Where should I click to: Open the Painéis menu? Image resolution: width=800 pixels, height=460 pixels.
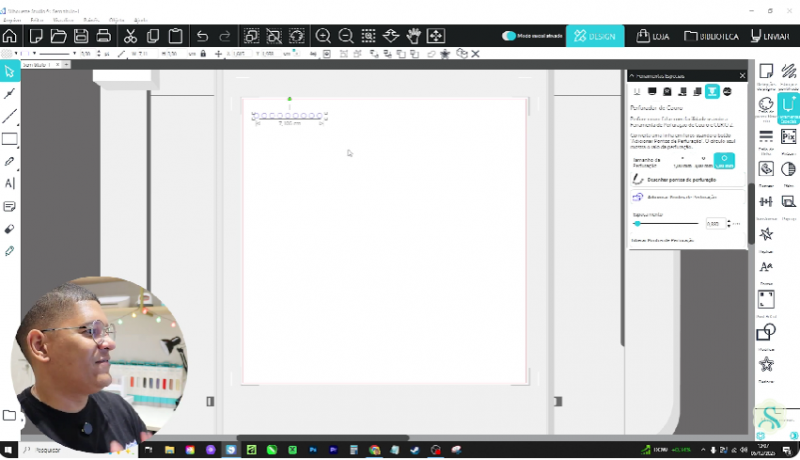[91, 20]
